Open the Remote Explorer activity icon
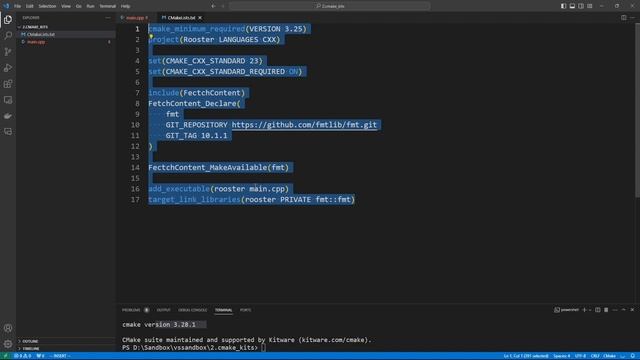Screen dimensions: 640x360 coord(8,100)
